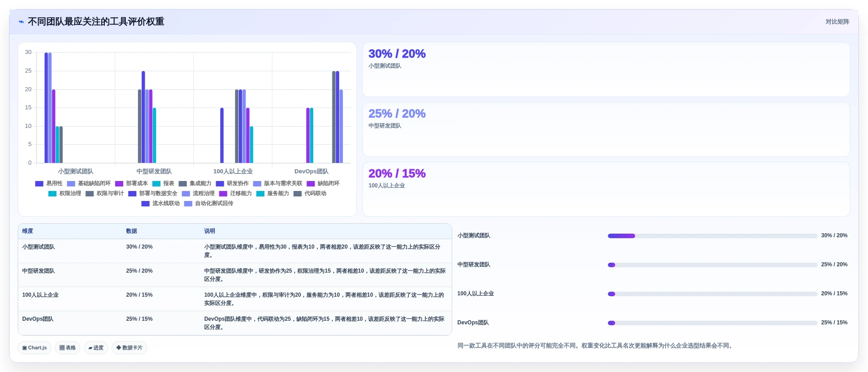Viewport: 868px width, 372px height.
Task: Click the 100人以上企业 chart axis label
Action: coord(233,171)
